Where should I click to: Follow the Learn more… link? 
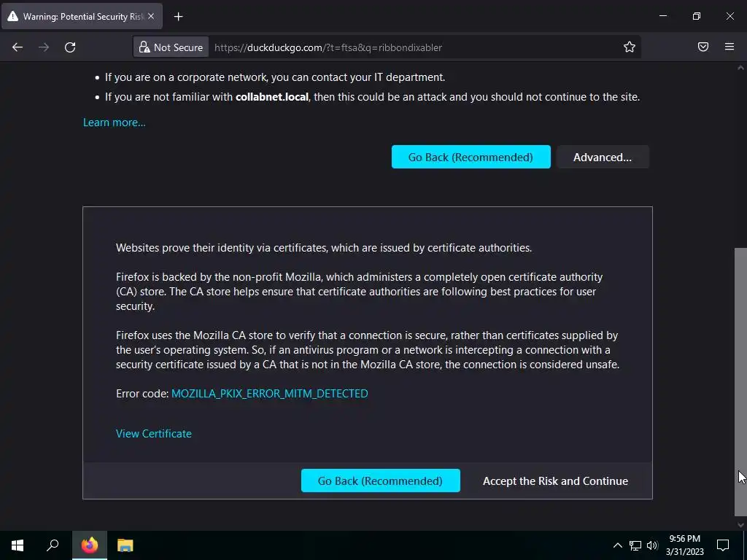pos(115,122)
